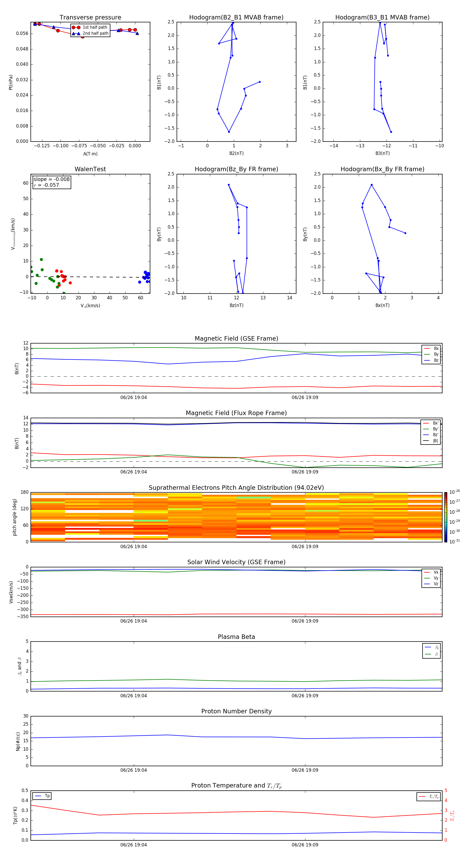Select the red Te/Tp legend entry

pyautogui.click(x=429, y=796)
